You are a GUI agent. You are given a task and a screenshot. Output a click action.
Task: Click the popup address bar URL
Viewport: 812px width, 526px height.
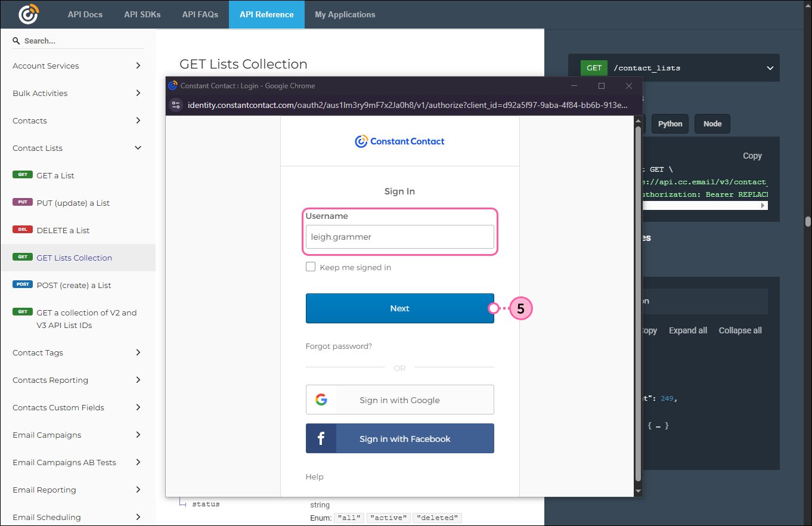click(x=407, y=105)
